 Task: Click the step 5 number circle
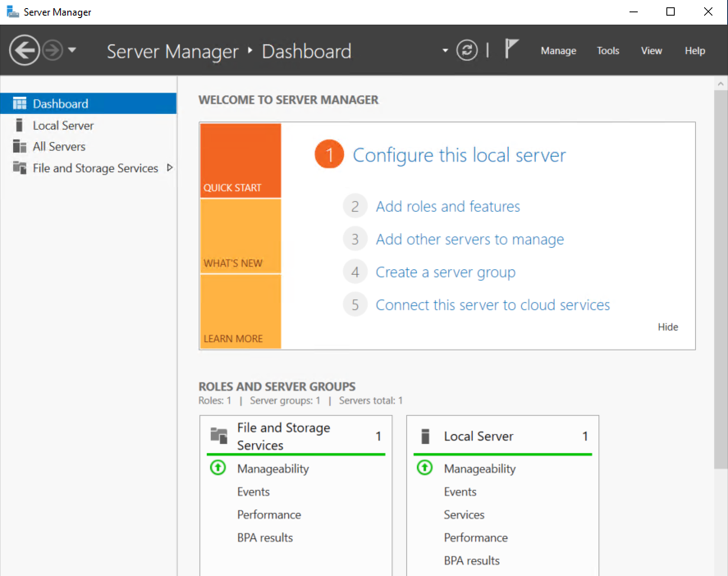[x=355, y=304]
